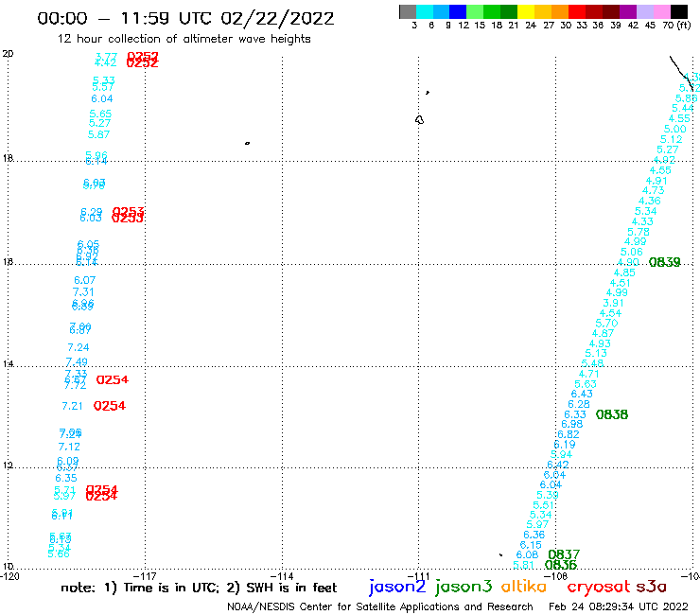Click the wave height value "5.06"
Image resolution: width=700 pixels, height=615 pixels.
click(632, 252)
